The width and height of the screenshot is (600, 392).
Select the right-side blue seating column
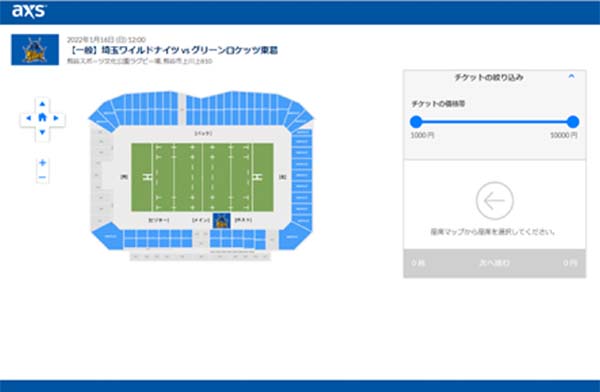[x=302, y=179]
